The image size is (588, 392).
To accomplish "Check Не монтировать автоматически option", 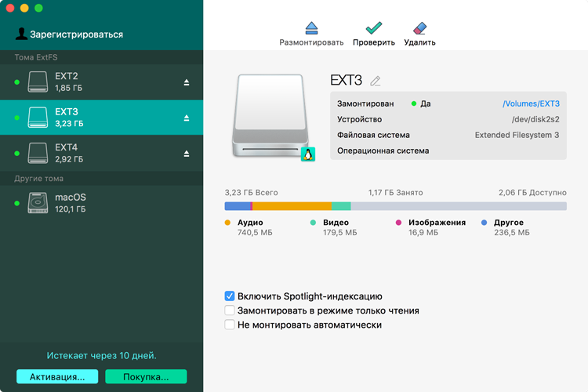I will tap(230, 325).
